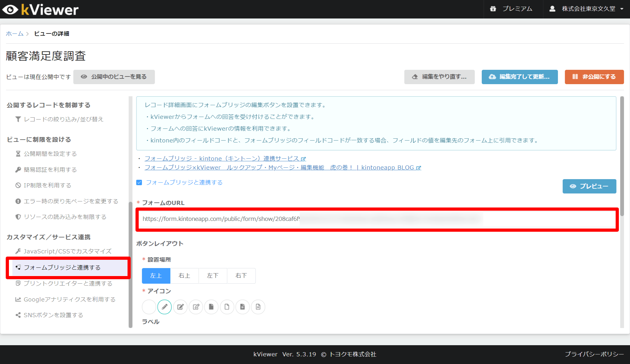The height and width of the screenshot is (364, 630).
Task: Open 編集完了して更新... menu
Action: coord(519,77)
